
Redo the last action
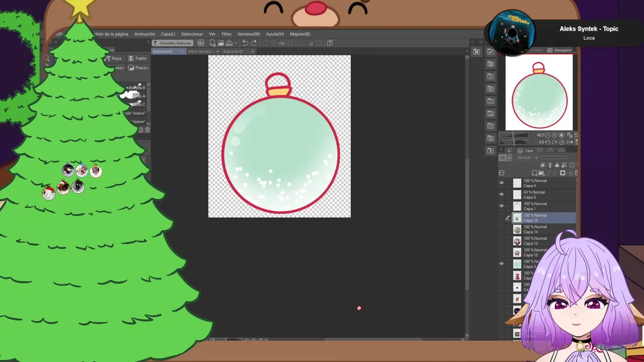tap(254, 43)
